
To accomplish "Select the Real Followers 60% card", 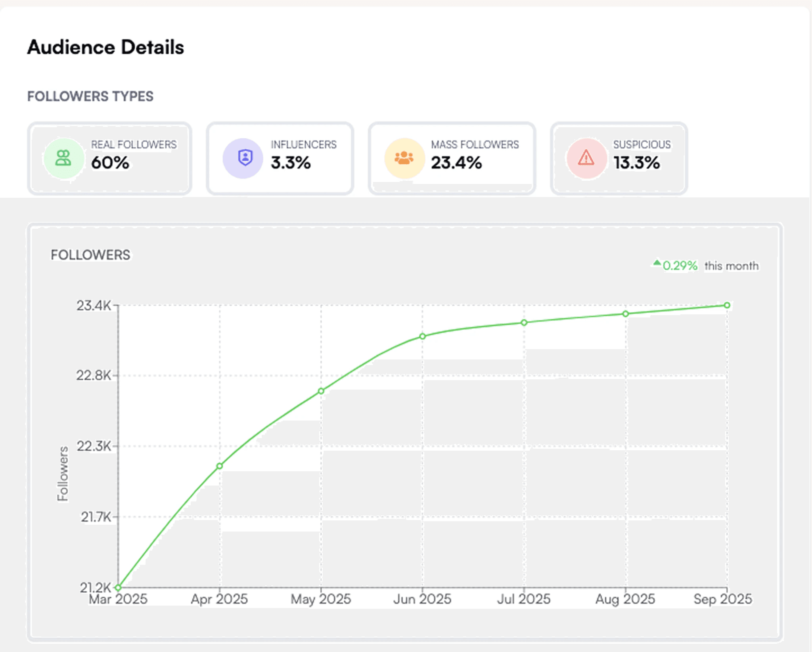I will [x=109, y=159].
